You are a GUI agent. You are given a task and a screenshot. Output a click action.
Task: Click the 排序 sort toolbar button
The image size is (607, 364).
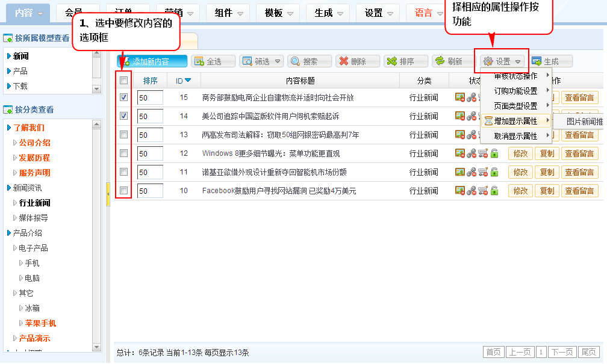pyautogui.click(x=406, y=61)
